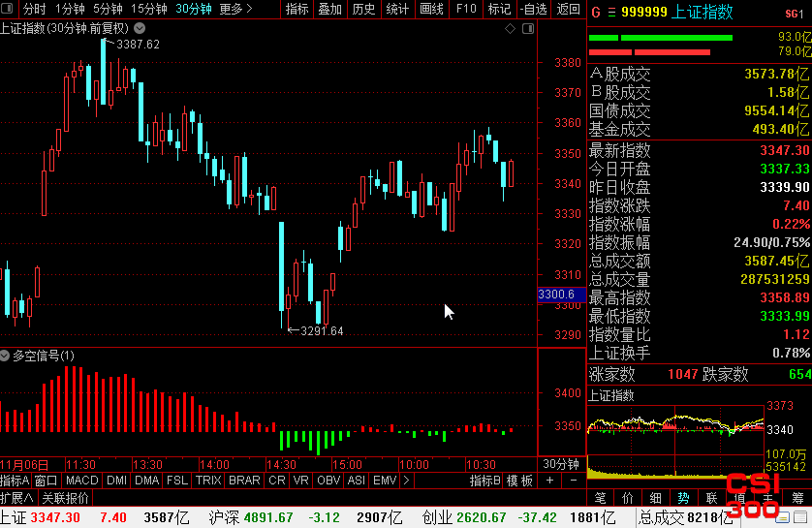Switch indicator to FSL
Screen dimensions: 812x528
tap(177, 481)
